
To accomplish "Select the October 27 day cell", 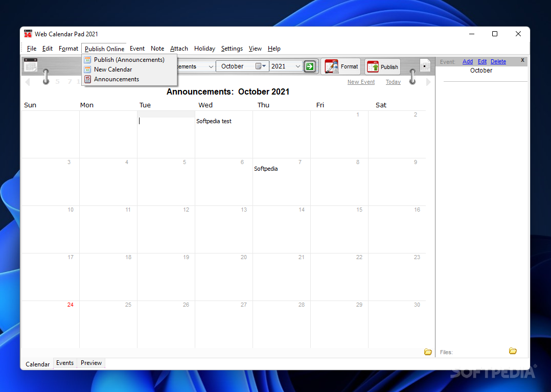I will (224, 324).
